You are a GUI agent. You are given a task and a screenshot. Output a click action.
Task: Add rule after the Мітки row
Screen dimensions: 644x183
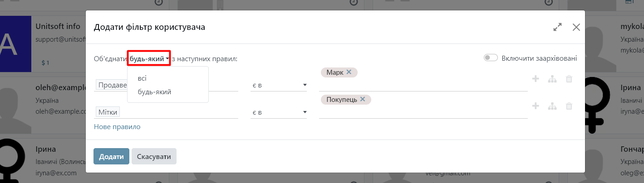tap(536, 106)
